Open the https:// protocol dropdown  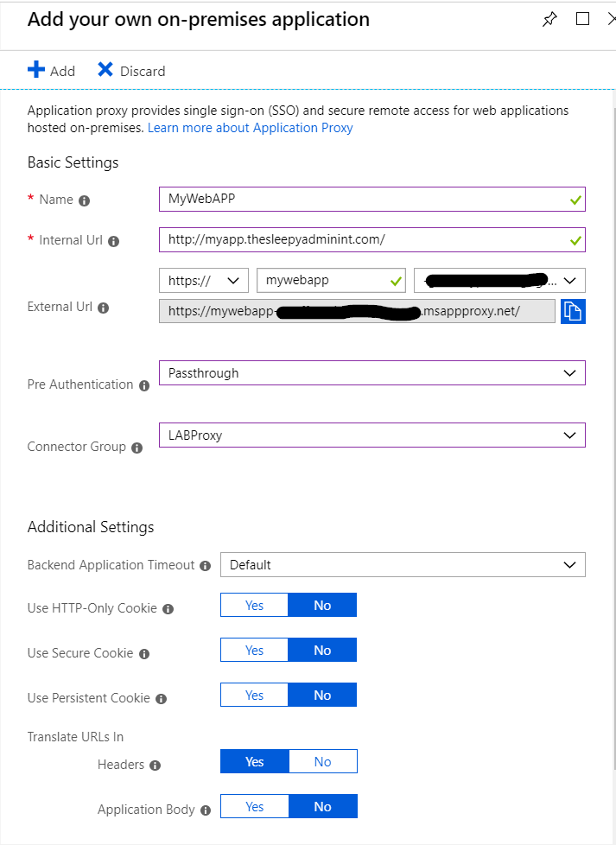pos(204,280)
